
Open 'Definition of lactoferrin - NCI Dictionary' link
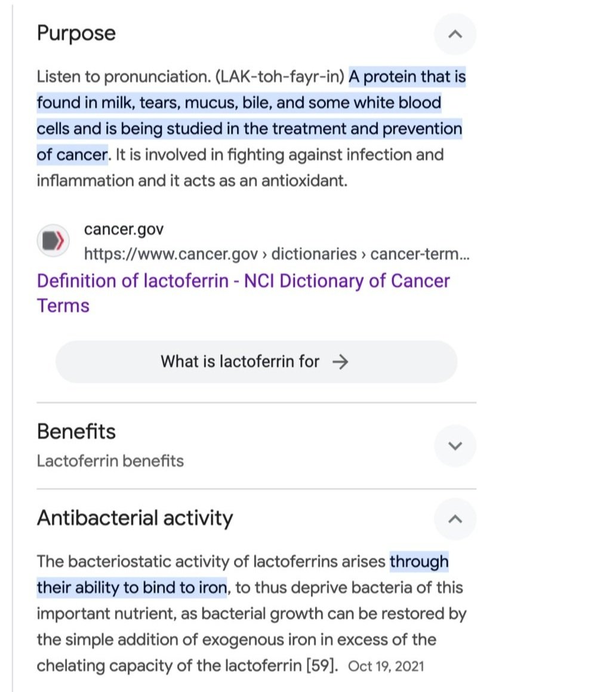pos(243,293)
